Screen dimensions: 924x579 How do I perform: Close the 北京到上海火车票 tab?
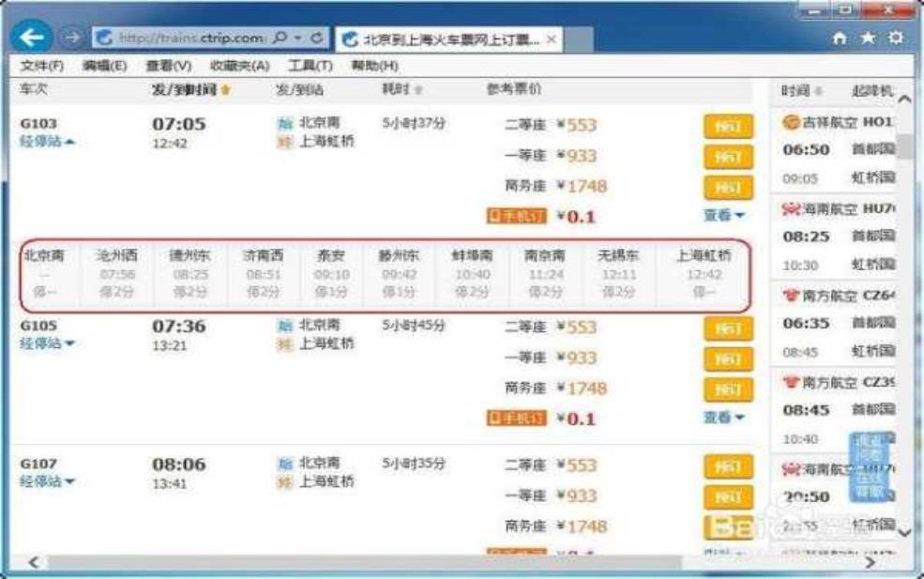tap(551, 39)
